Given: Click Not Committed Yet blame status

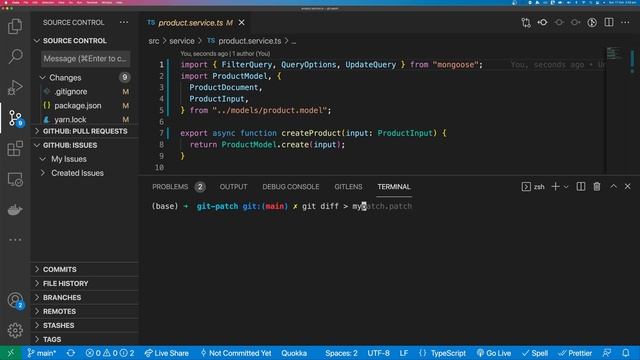Looking at the screenshot, I should [x=236, y=353].
